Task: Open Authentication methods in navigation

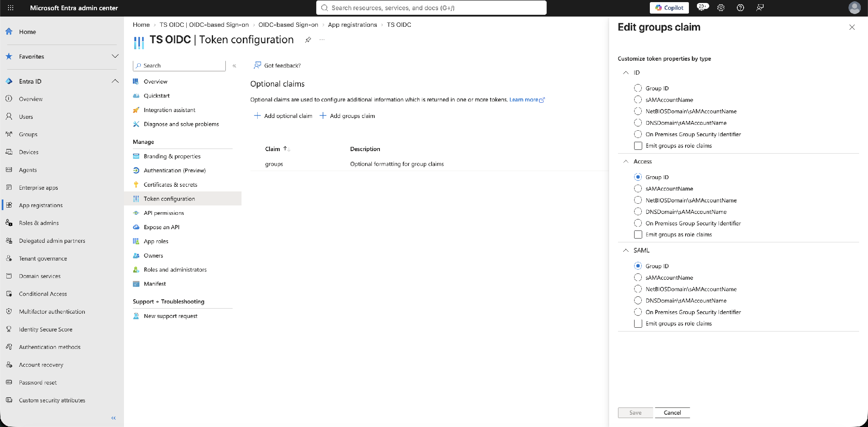Action: click(x=50, y=347)
